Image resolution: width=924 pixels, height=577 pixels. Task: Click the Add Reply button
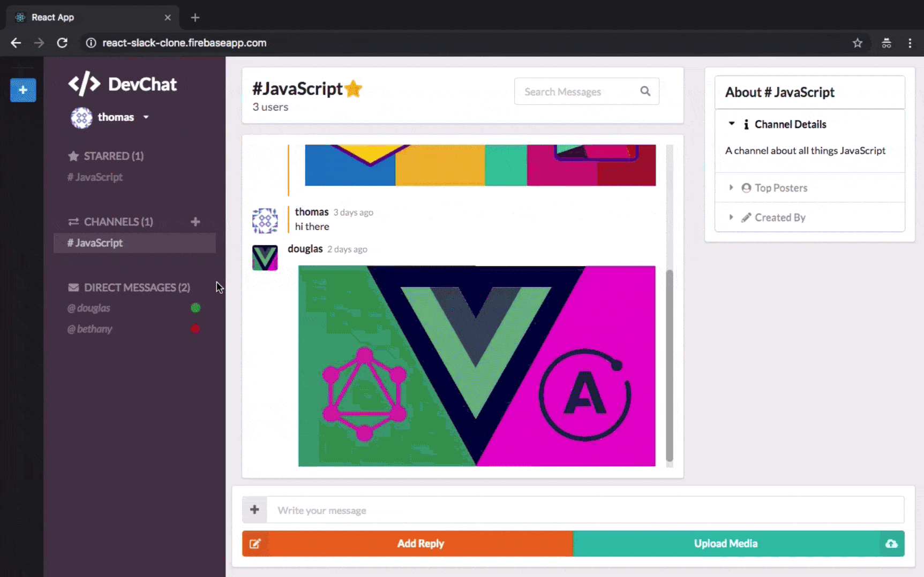(420, 544)
